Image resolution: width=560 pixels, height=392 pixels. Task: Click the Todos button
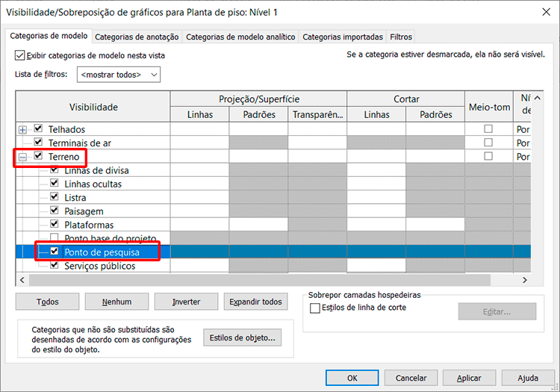(47, 302)
